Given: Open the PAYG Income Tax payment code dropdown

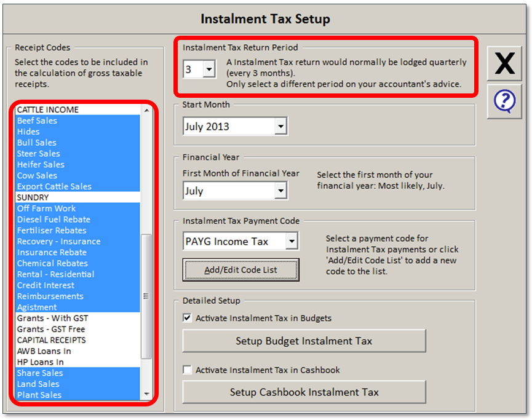Looking at the screenshot, I should [x=292, y=241].
